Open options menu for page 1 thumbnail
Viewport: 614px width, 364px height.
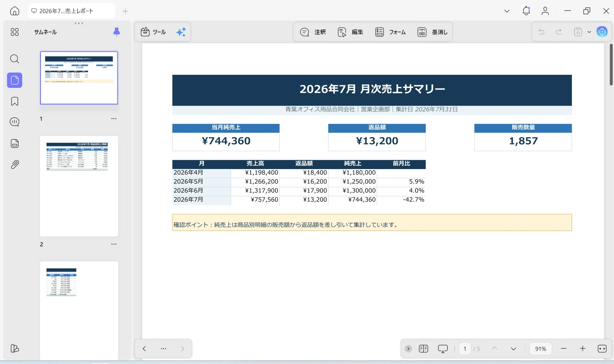pyautogui.click(x=114, y=119)
